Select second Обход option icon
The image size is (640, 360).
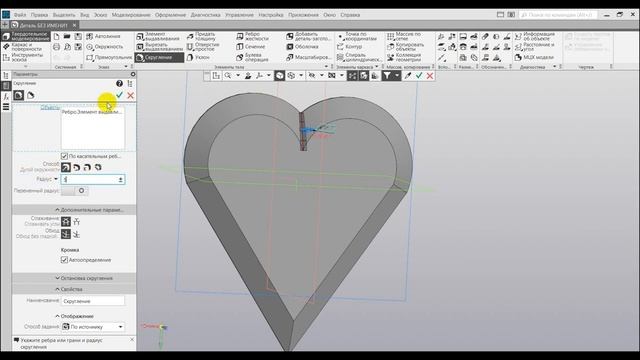click(76, 234)
